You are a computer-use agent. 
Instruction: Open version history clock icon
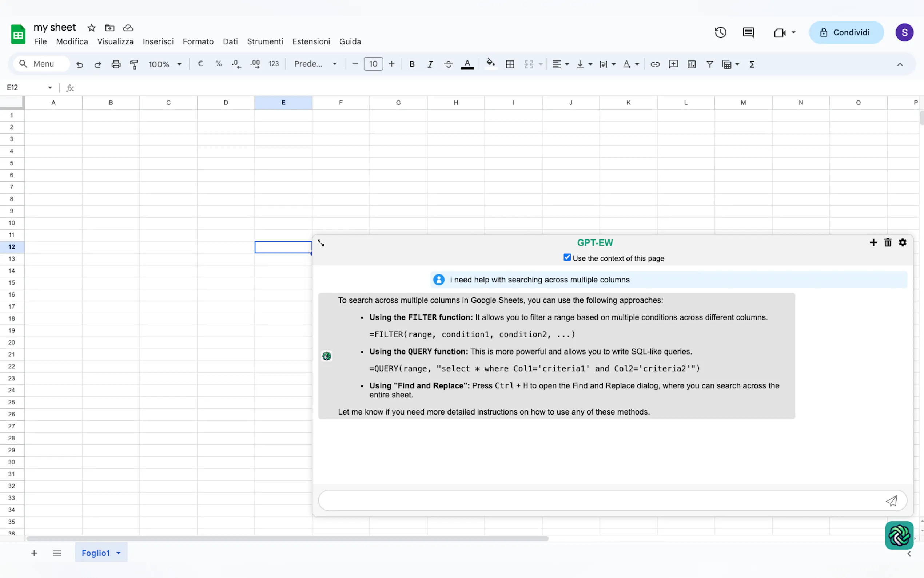(720, 32)
